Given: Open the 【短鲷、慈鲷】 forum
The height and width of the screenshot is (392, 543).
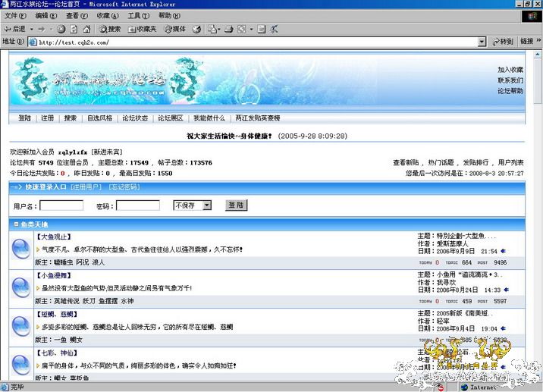Looking at the screenshot, I should tap(57, 315).
